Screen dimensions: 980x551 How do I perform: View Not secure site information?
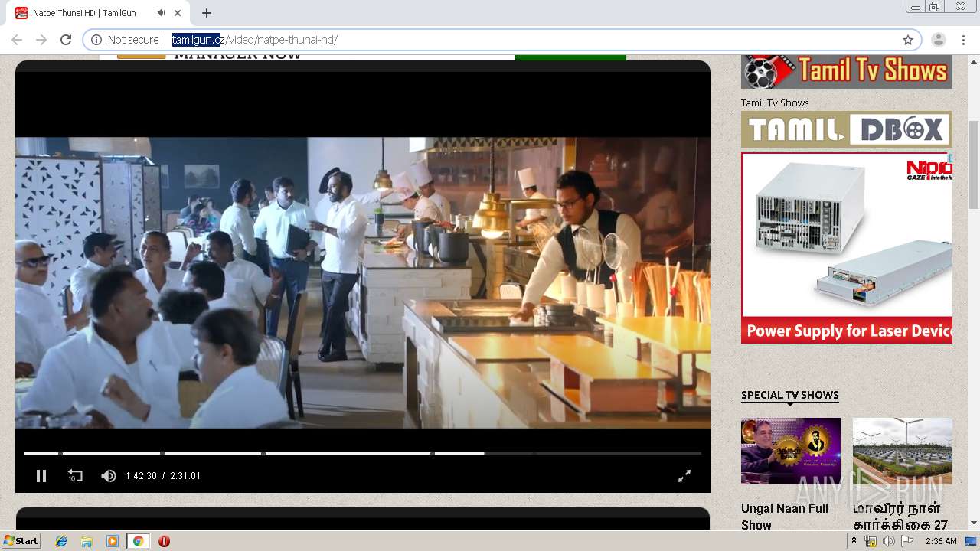pos(126,40)
